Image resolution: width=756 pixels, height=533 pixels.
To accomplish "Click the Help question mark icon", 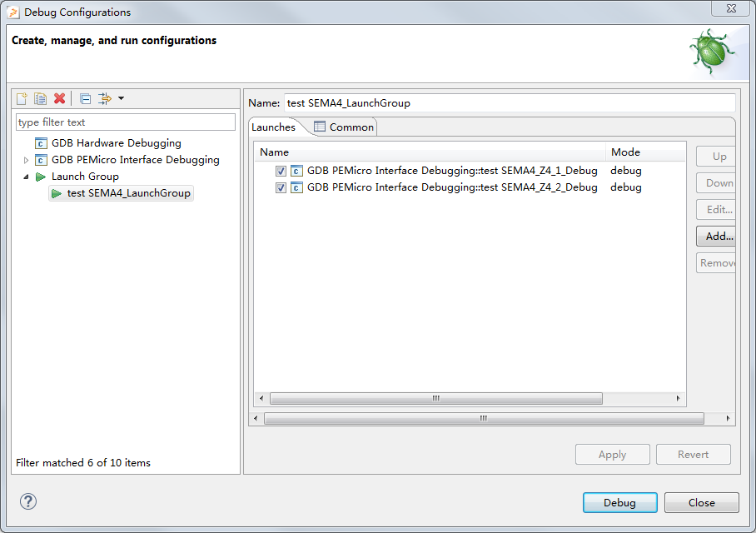I will 28,501.
